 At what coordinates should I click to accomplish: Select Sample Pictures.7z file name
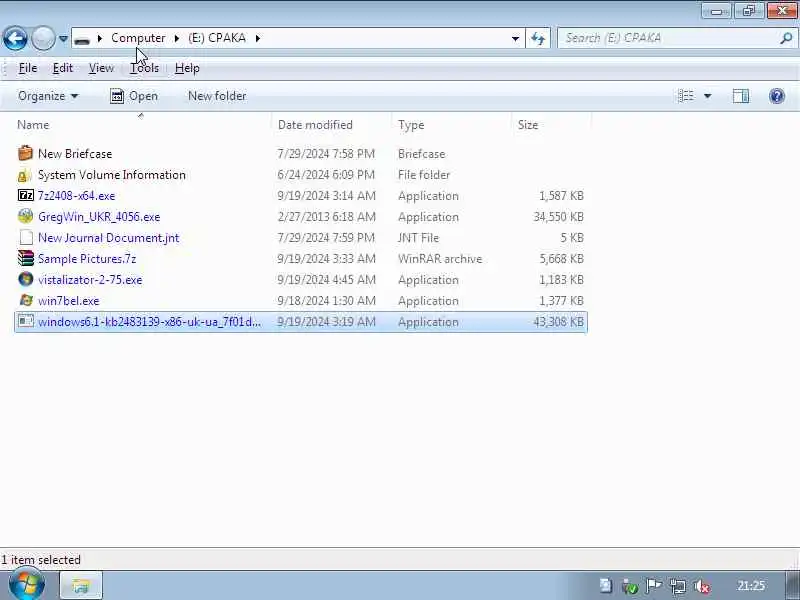click(x=87, y=259)
